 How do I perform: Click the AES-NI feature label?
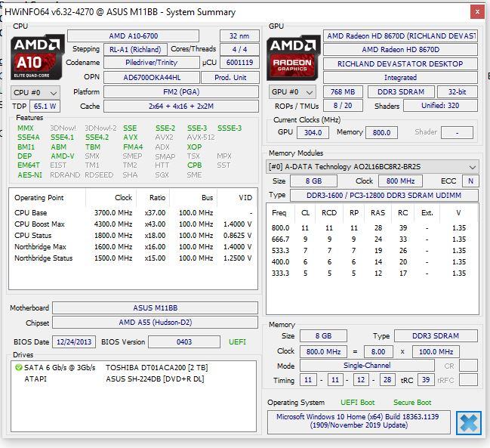[29, 175]
